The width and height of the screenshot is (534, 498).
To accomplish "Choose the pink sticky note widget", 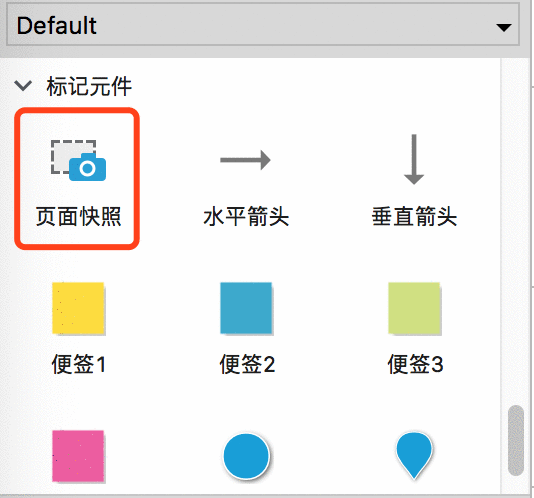I will tap(78, 456).
